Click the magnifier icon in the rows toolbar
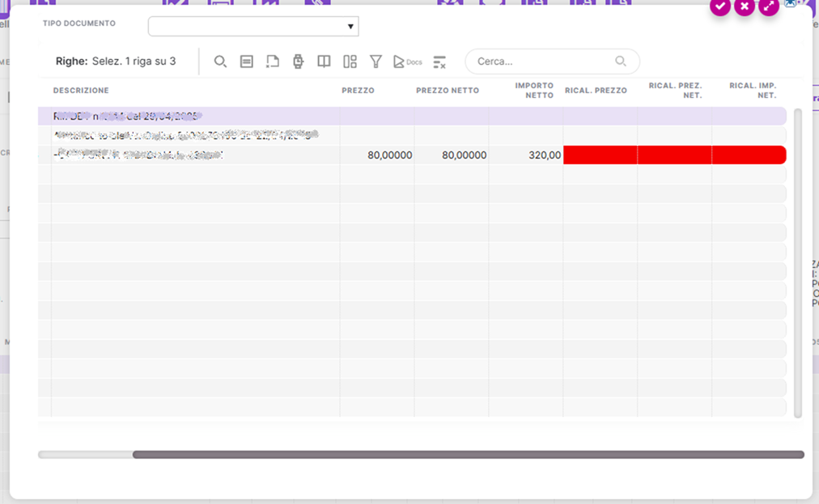 point(220,61)
